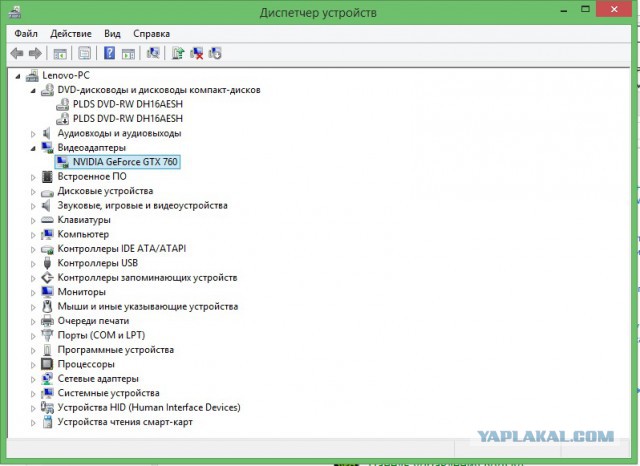The width and height of the screenshot is (640, 466).
Task: Click the Контроллеры USB plug icon
Action: [x=47, y=263]
